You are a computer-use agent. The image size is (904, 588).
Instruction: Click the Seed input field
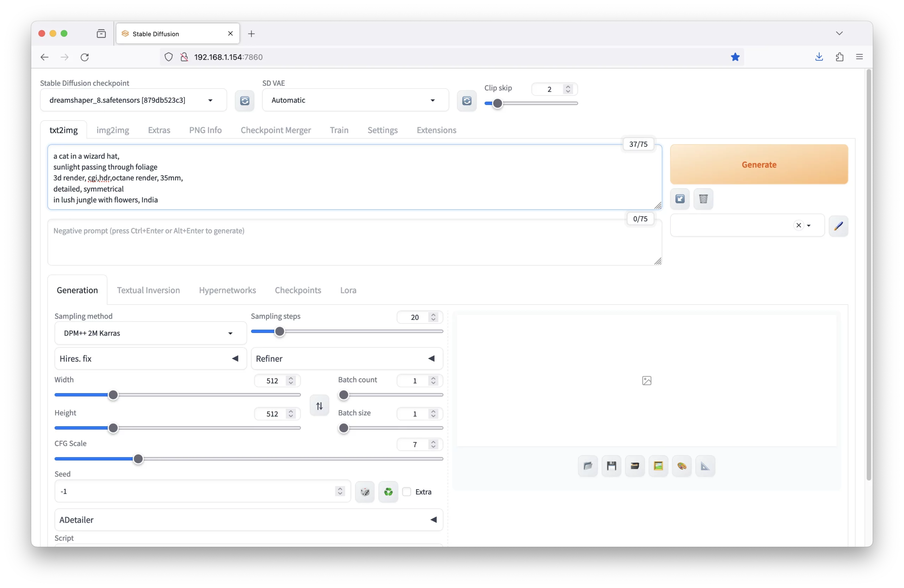[202, 492]
